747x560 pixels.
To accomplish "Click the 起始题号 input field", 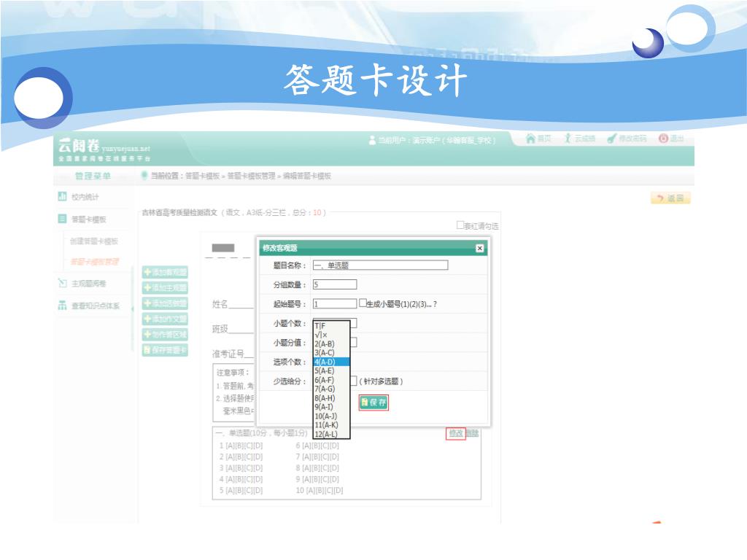I will point(334,303).
